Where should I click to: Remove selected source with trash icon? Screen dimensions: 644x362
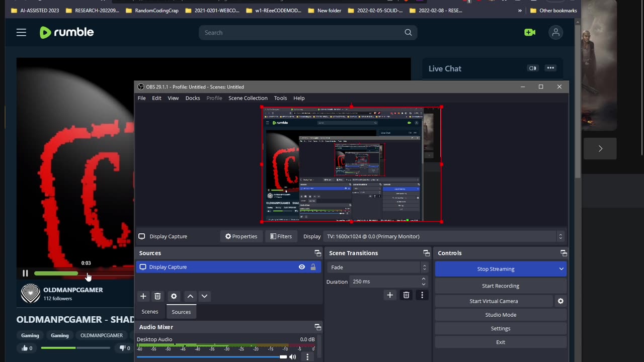click(157, 296)
